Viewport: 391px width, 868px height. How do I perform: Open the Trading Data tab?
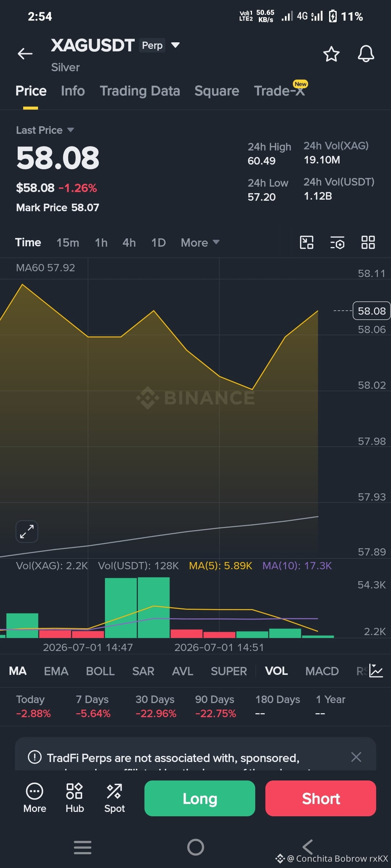click(140, 91)
